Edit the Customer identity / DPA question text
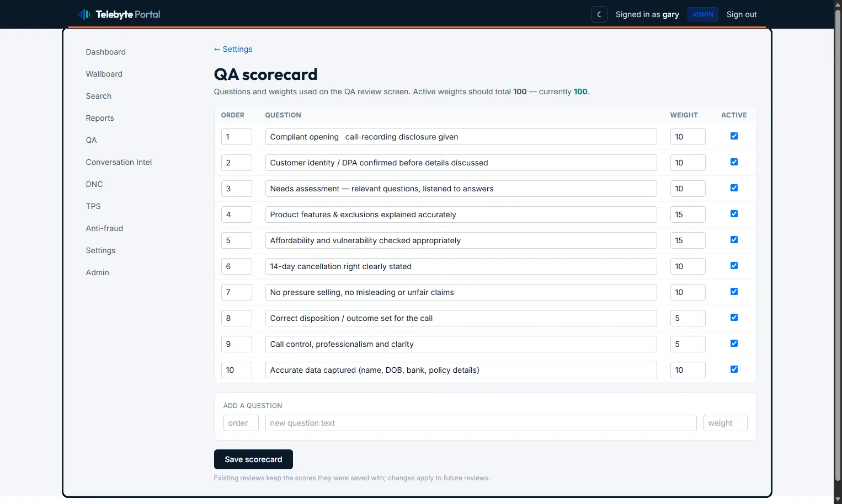The height and width of the screenshot is (504, 842). click(461, 163)
